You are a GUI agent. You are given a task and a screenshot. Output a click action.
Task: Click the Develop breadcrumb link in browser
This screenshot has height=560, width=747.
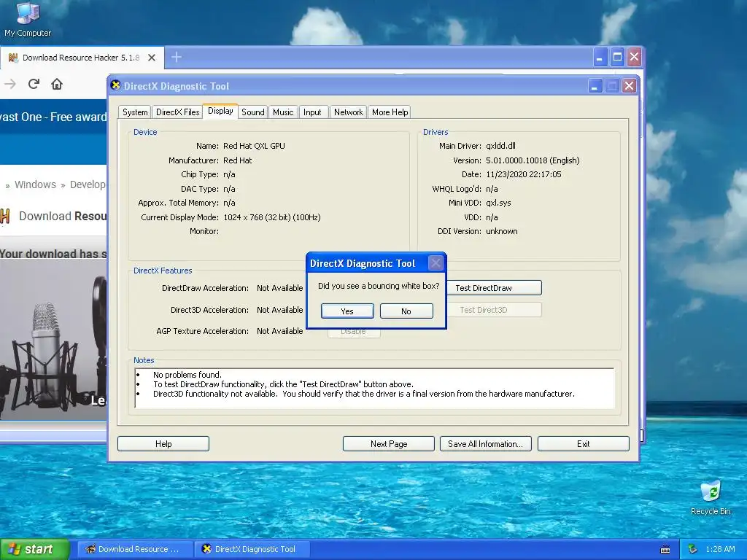tap(88, 184)
